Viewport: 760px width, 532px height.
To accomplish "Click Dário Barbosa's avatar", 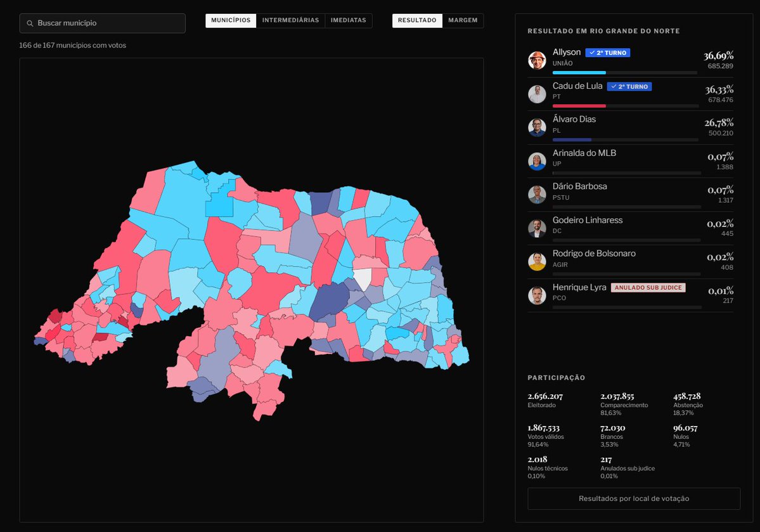I will click(537, 195).
